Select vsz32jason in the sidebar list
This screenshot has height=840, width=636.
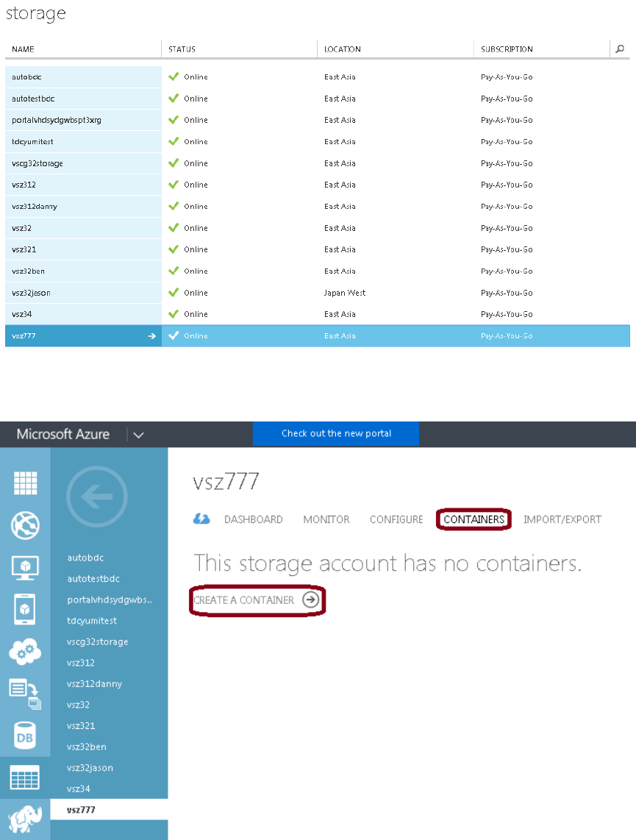click(x=90, y=768)
